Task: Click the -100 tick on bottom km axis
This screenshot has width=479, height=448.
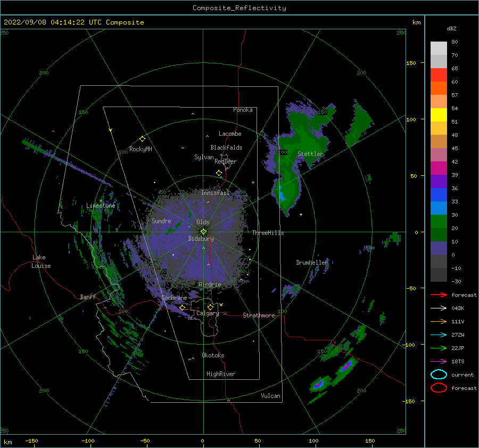Action: click(88, 441)
